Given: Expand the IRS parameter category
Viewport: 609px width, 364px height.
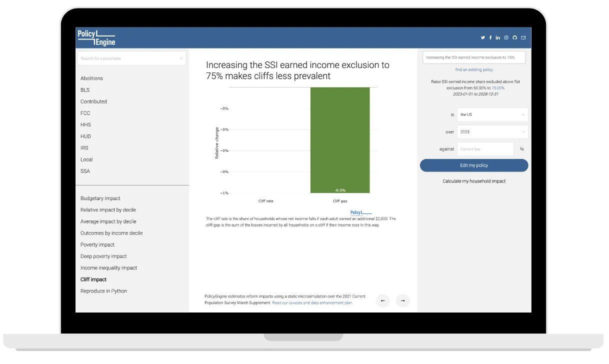Looking at the screenshot, I should pyautogui.click(x=85, y=148).
